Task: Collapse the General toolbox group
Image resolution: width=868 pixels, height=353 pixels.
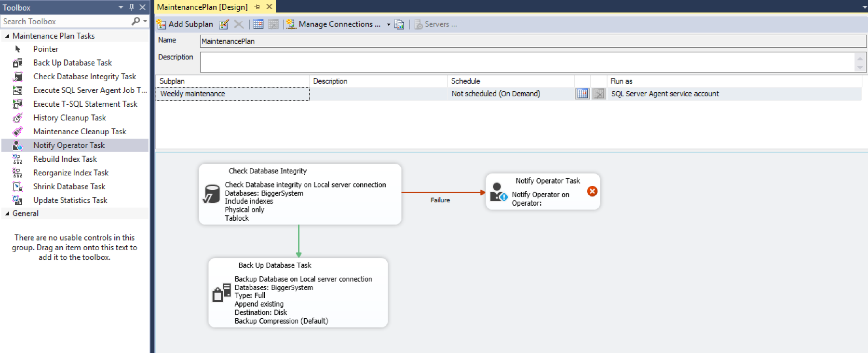Action: coord(7,213)
